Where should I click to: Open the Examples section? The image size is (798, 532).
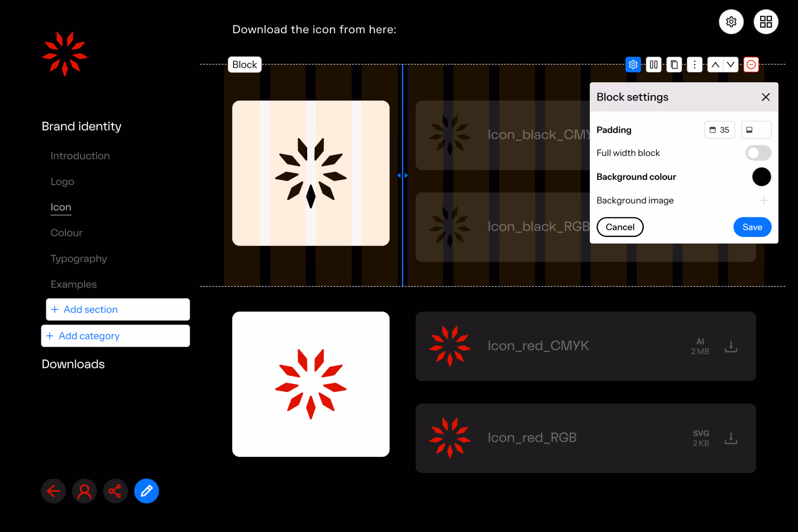74,284
